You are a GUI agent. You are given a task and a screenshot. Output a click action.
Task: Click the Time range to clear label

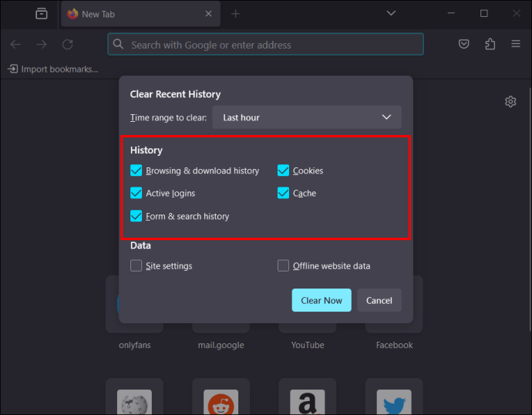click(x=168, y=117)
